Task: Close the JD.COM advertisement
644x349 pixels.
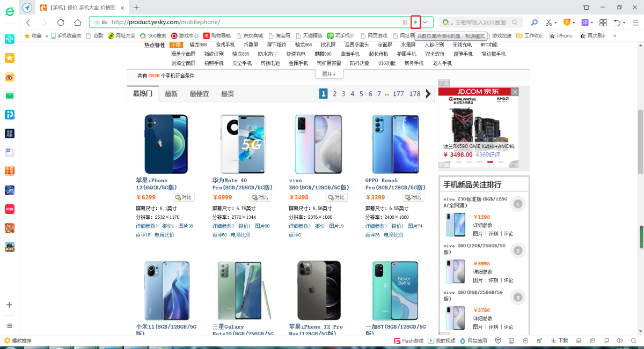Action: click(515, 92)
